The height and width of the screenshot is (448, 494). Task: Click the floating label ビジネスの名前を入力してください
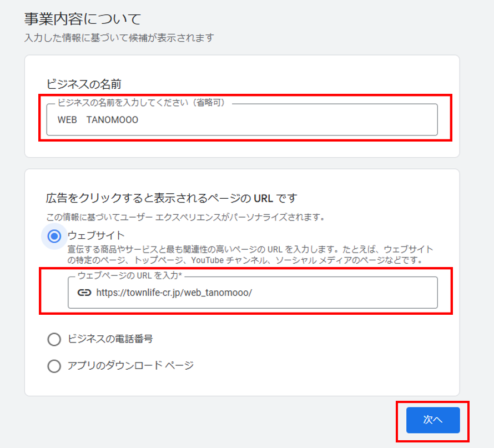click(141, 103)
